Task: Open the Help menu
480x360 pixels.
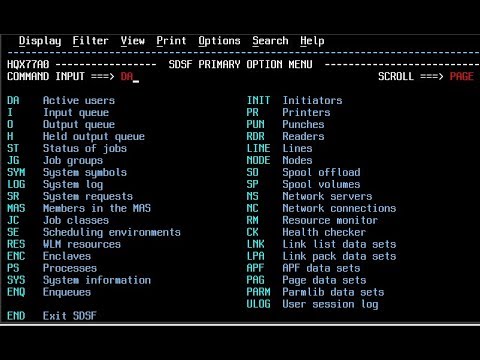Action: tap(312, 41)
